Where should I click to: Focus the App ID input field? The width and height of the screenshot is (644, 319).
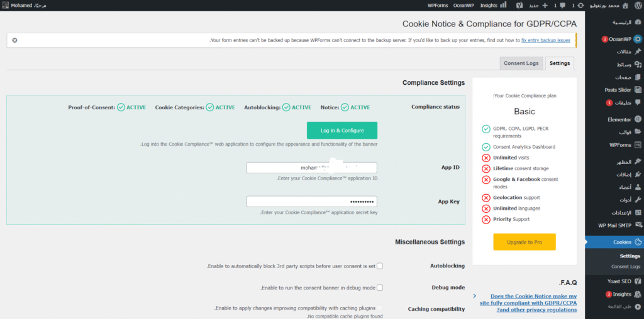[312, 168]
